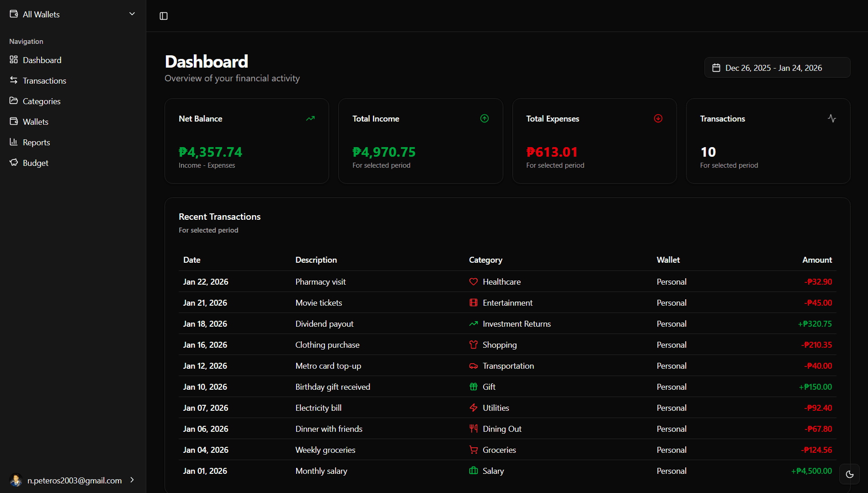Image resolution: width=868 pixels, height=493 pixels.
Task: Click the Investment Returns category label
Action: tap(517, 324)
